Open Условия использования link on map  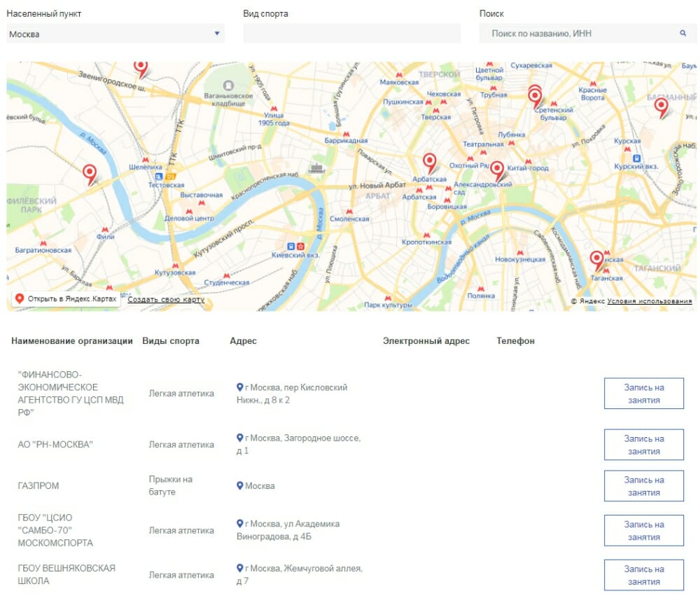pos(650,301)
